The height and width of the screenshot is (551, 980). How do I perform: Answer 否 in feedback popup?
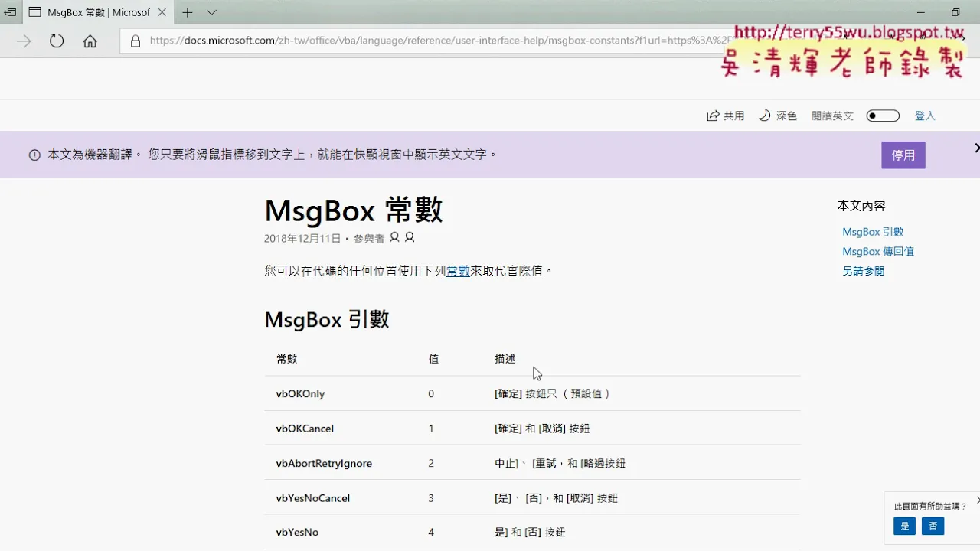coord(933,526)
